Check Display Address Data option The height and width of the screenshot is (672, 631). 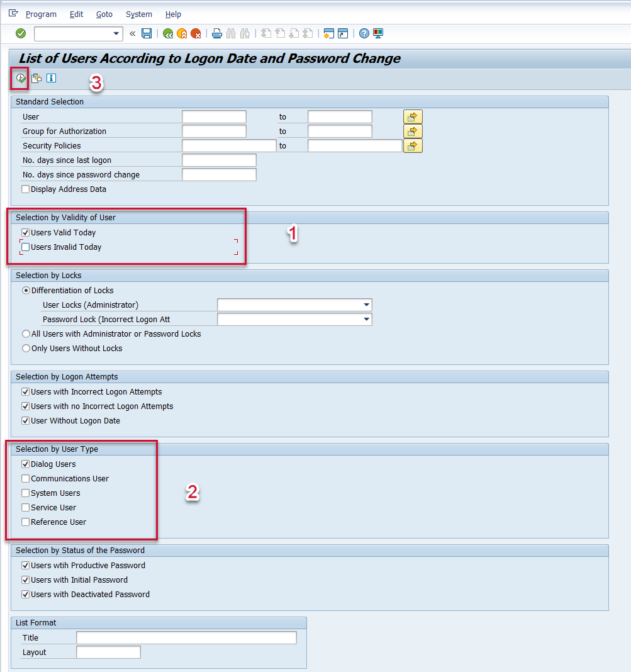[x=26, y=189]
